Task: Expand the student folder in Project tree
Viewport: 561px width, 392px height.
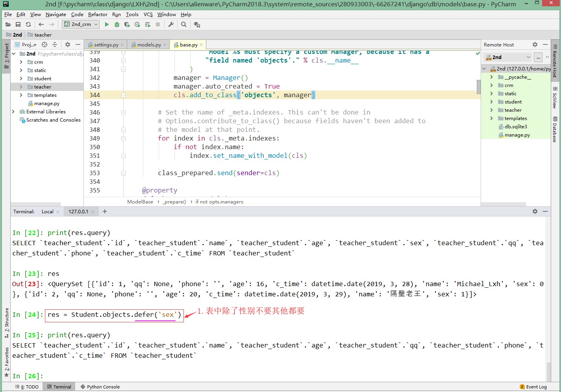Action: click(x=21, y=79)
